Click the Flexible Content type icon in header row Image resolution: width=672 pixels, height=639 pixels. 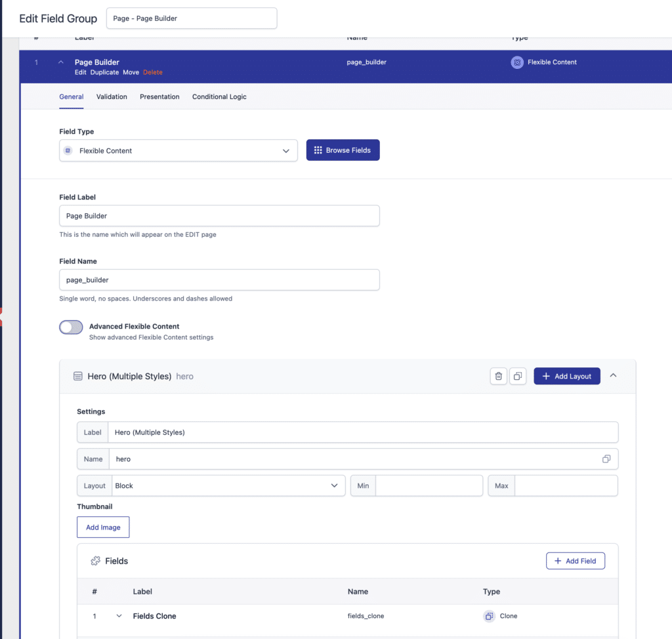(517, 62)
